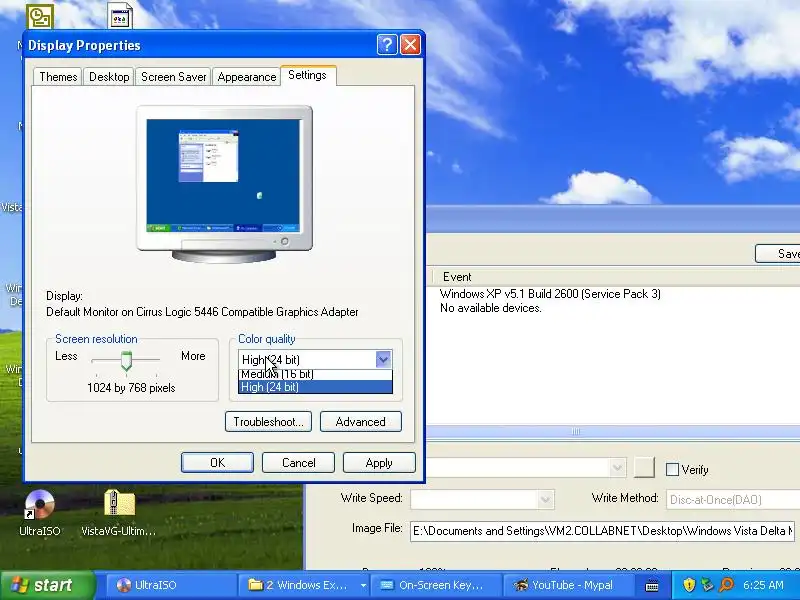Viewport: 800px width, 600px height.
Task: Click the horizontal scrollbar under the event list
Action: click(612, 432)
